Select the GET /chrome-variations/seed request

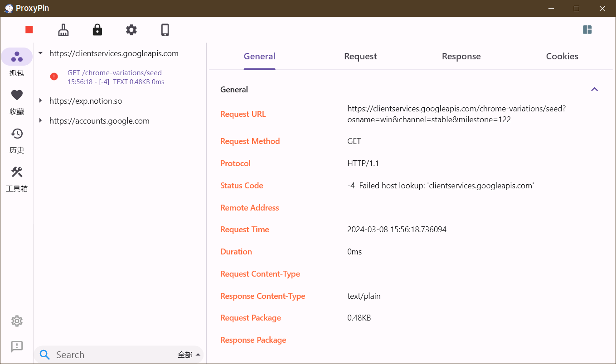tap(115, 77)
